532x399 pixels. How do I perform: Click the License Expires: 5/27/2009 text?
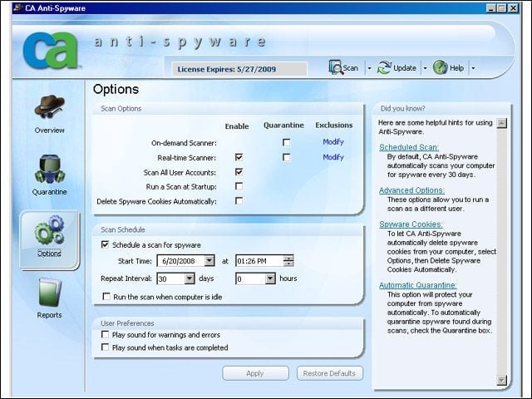[227, 69]
